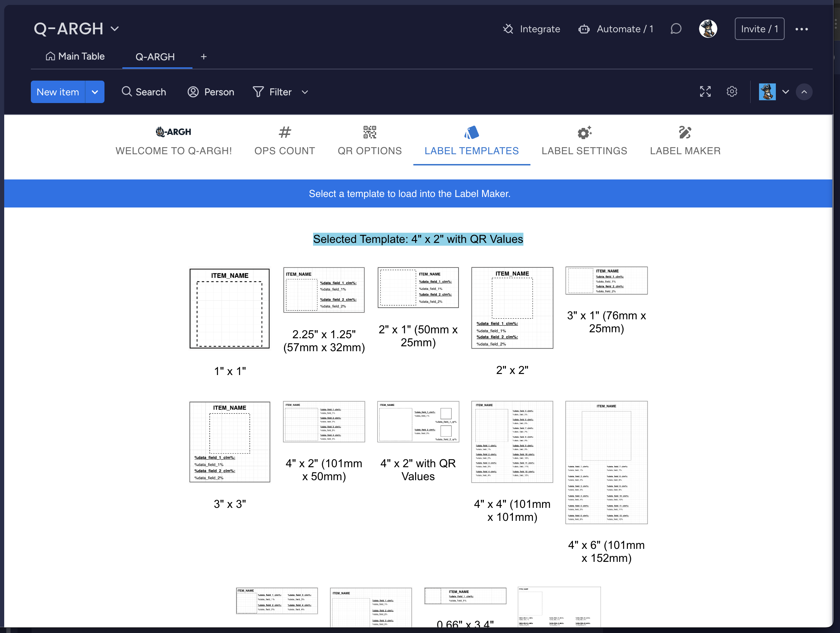Toggle fullscreen expand icon
The height and width of the screenshot is (633, 840).
click(705, 91)
